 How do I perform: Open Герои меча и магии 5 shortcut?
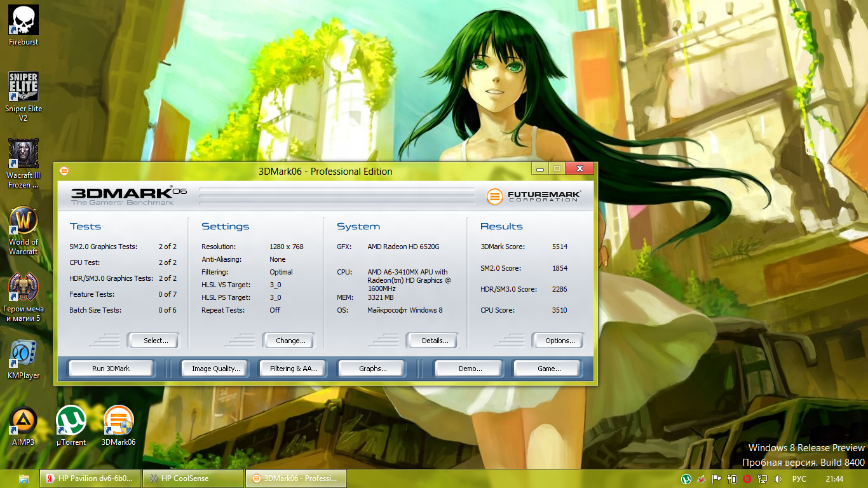(x=24, y=297)
